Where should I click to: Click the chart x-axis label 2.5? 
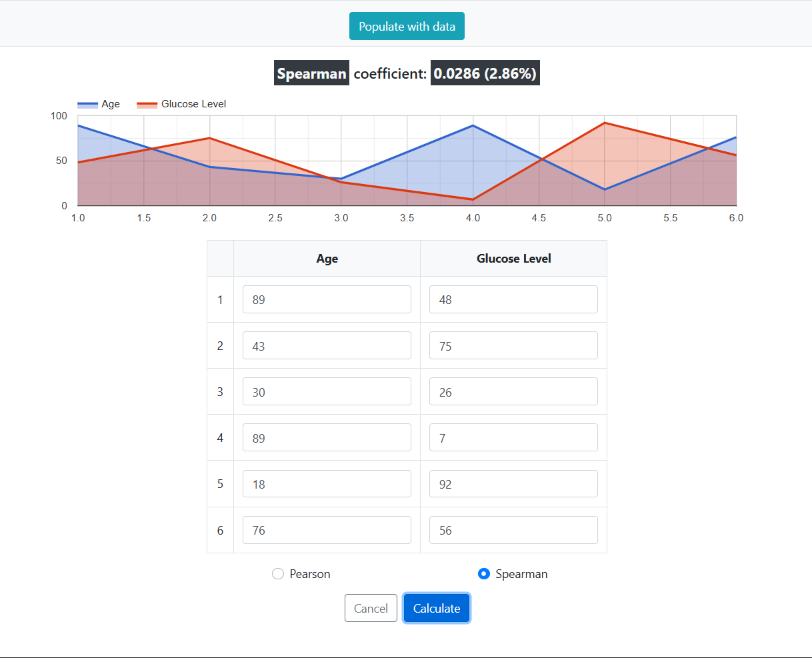tap(275, 218)
